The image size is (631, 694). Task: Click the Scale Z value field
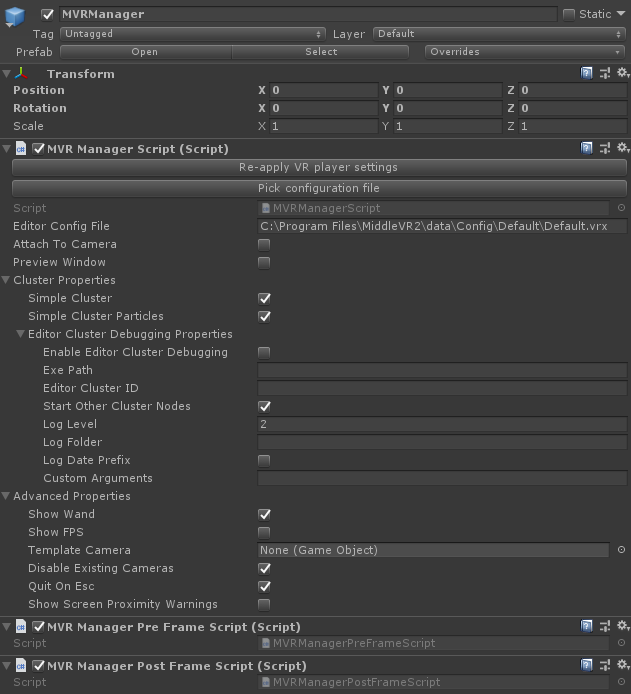pyautogui.click(x=573, y=126)
